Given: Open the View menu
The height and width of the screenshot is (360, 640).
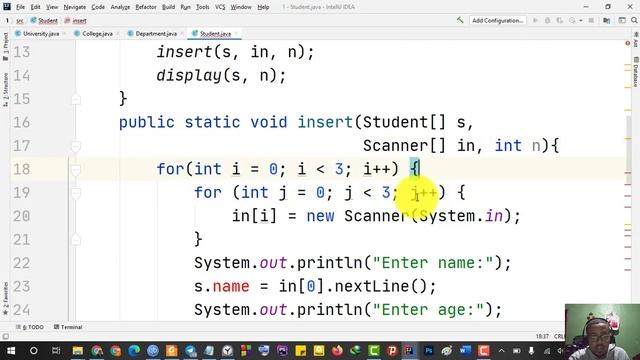Looking at the screenshot, I should coord(52,7).
